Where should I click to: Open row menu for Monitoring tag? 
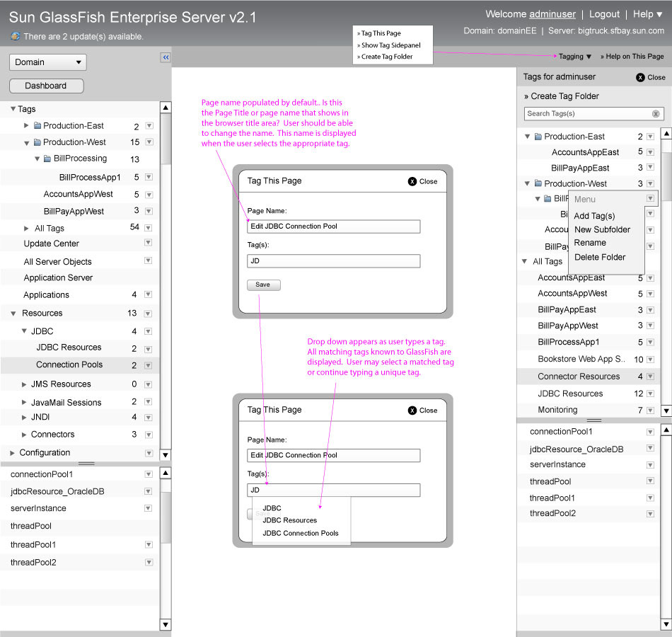click(651, 410)
